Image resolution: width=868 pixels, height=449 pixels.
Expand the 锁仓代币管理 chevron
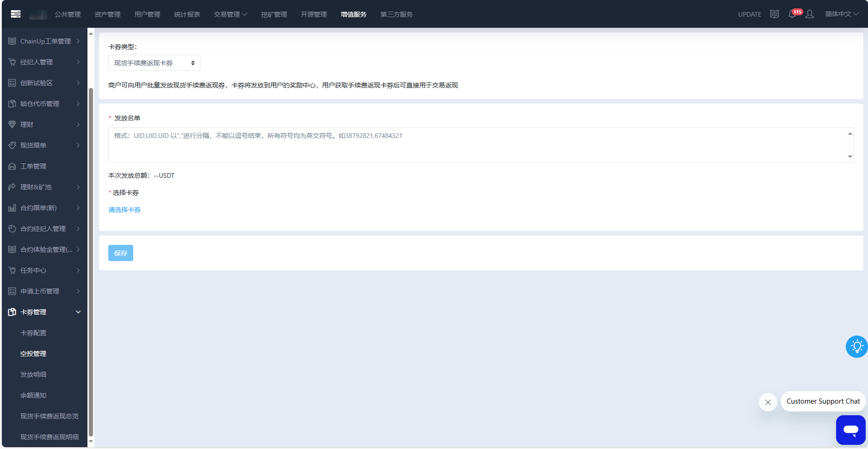coord(78,104)
